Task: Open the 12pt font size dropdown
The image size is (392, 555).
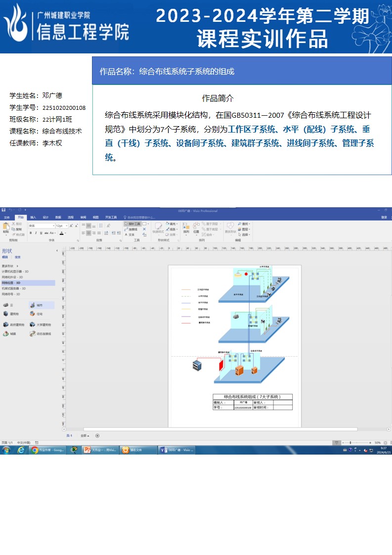Action: pyautogui.click(x=62, y=226)
